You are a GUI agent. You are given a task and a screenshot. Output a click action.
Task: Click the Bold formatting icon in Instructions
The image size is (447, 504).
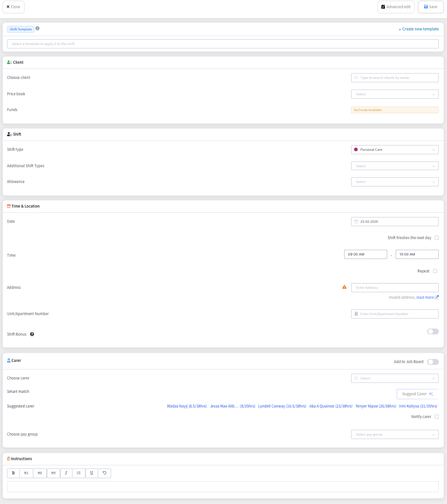coord(13,473)
